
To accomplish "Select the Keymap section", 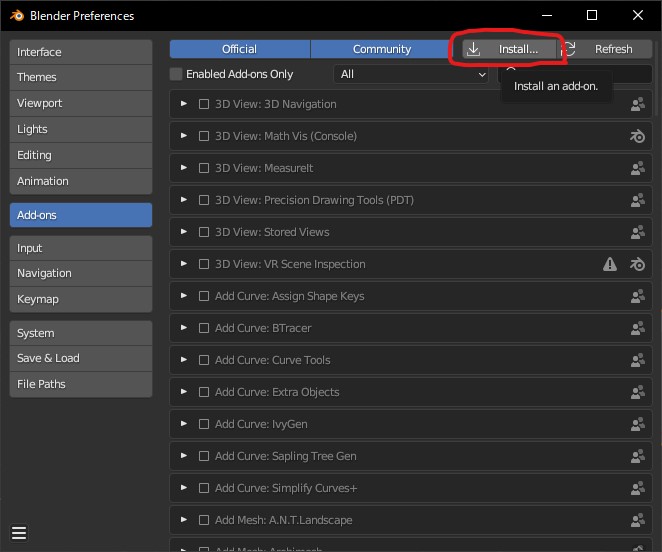I will click(x=81, y=299).
